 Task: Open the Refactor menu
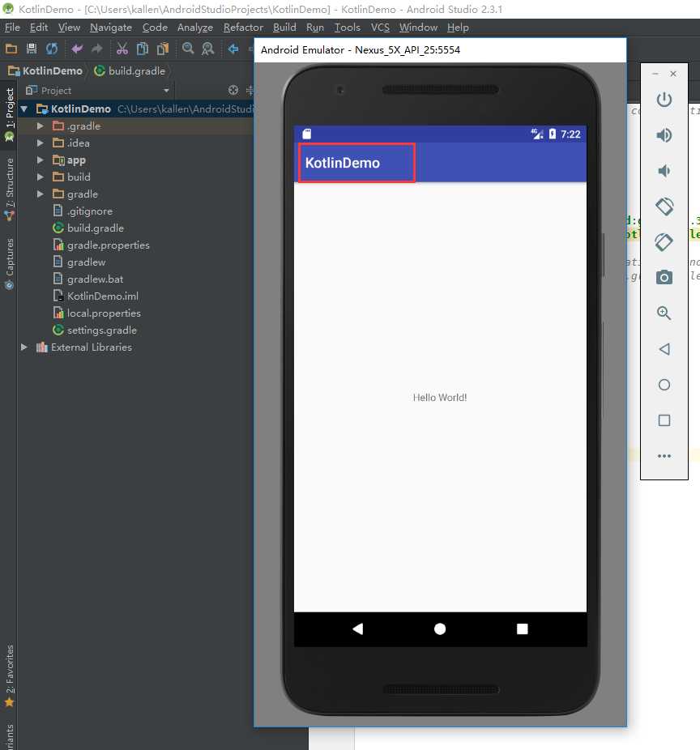pyautogui.click(x=243, y=28)
